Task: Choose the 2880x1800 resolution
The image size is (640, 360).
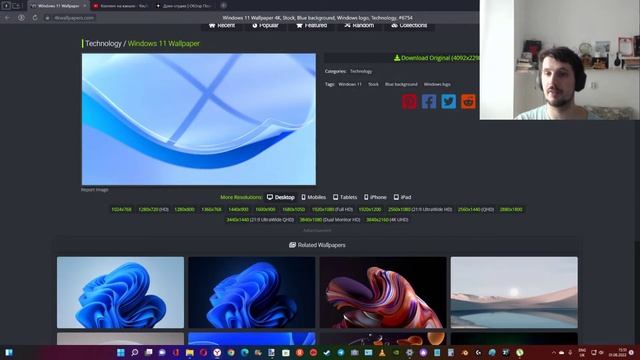Action: point(511,209)
